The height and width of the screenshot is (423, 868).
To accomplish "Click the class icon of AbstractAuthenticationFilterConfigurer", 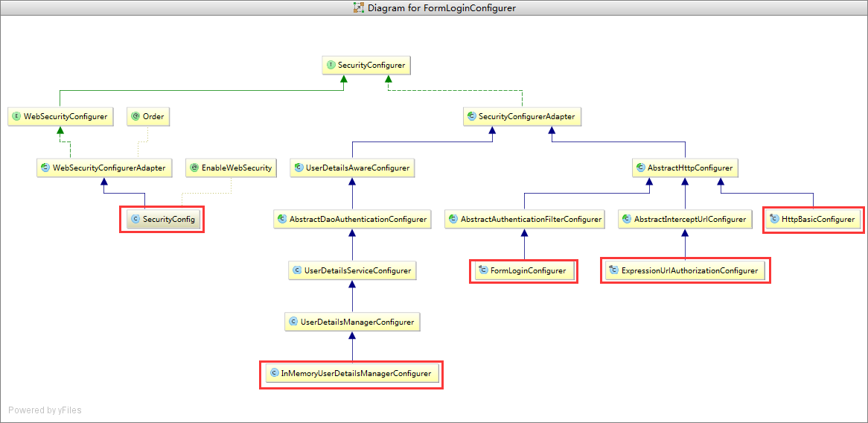I will click(453, 219).
